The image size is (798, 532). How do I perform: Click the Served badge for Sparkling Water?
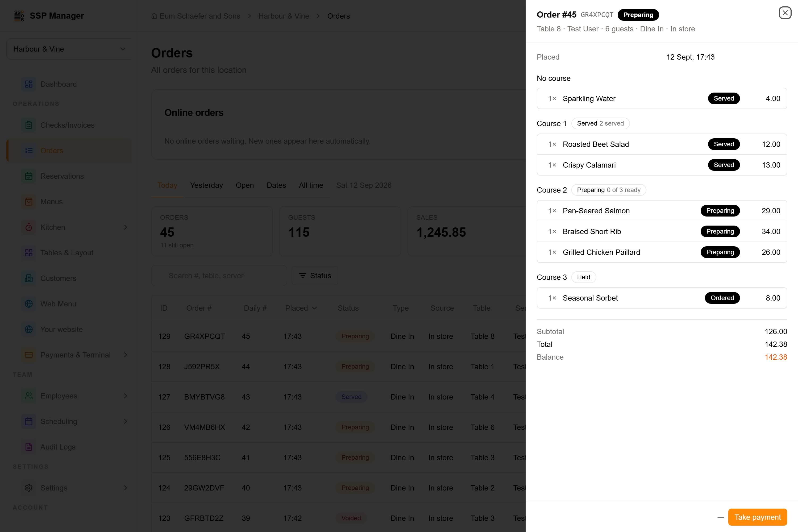point(724,98)
